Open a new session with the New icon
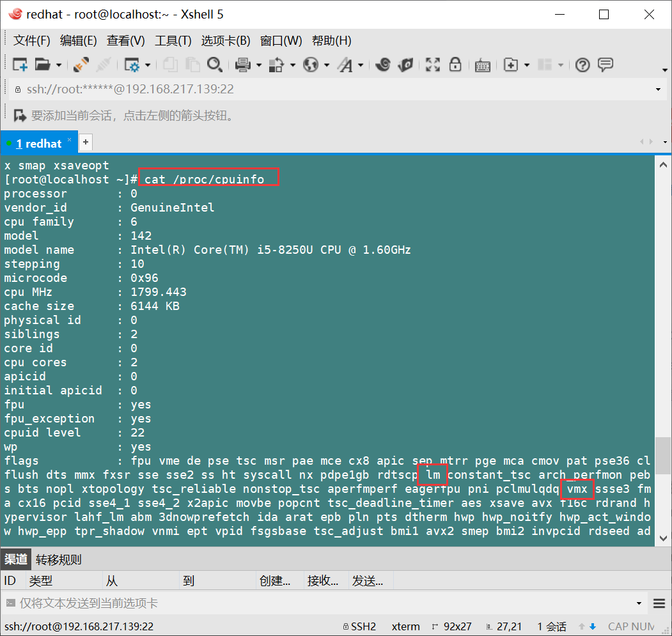Image resolution: width=672 pixels, height=636 pixels. tap(20, 65)
